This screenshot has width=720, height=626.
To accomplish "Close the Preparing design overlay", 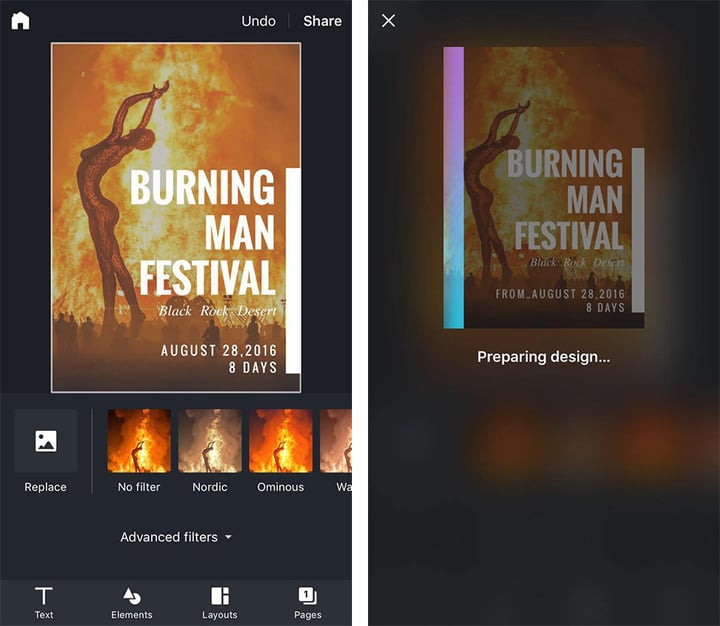I will (388, 21).
